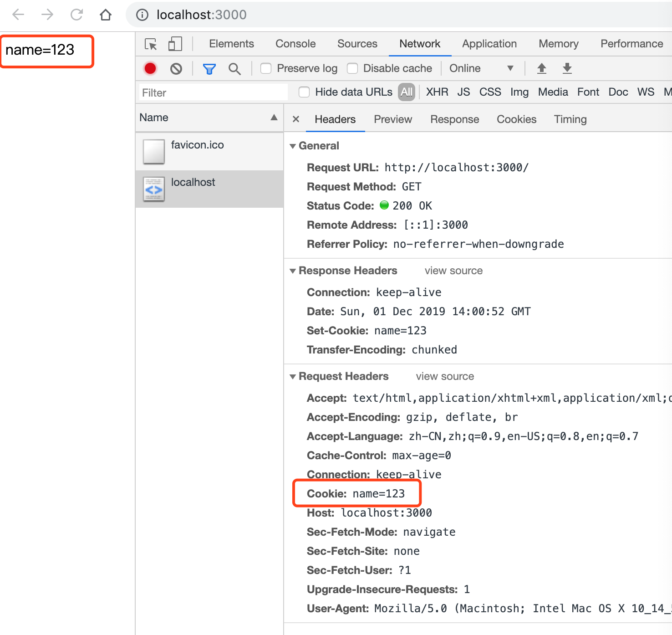Click the Request URL value

click(x=457, y=168)
